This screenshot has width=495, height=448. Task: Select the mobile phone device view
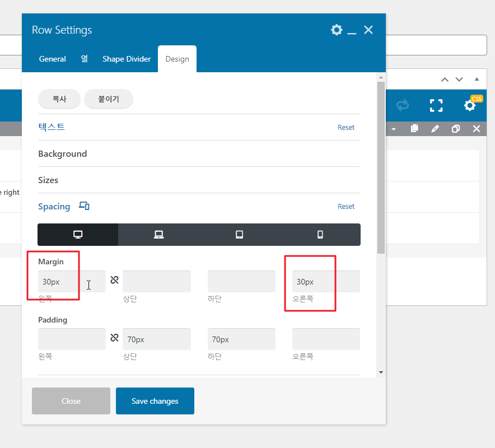[320, 235]
